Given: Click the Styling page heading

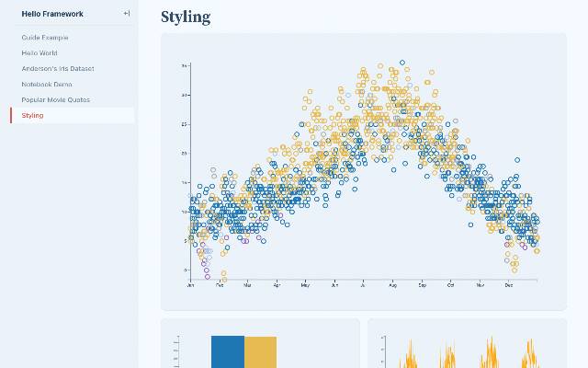Looking at the screenshot, I should pyautogui.click(x=186, y=17).
